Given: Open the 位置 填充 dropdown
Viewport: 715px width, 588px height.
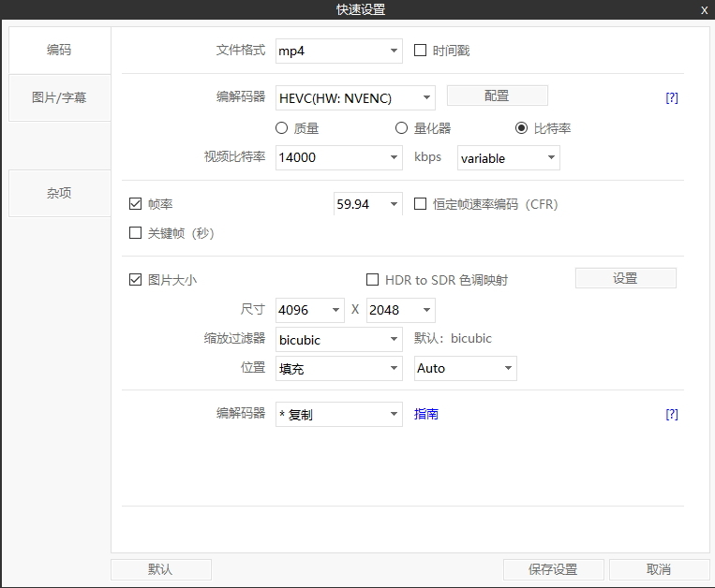Looking at the screenshot, I should click(339, 369).
